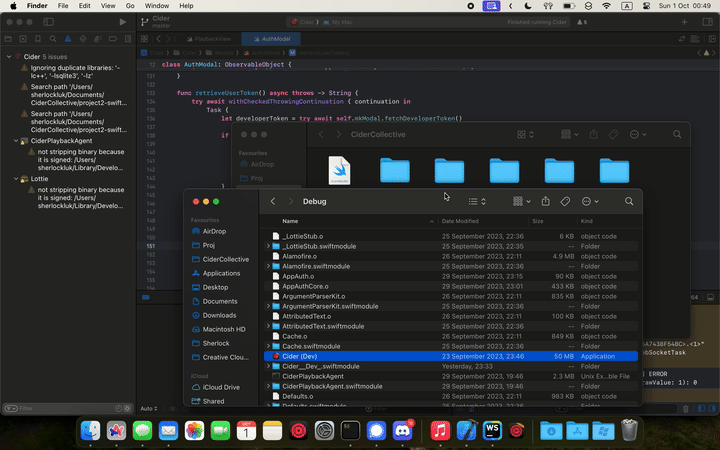Open the group-by dropdown in Finder
This screenshot has width=720, height=450.
tap(521, 201)
